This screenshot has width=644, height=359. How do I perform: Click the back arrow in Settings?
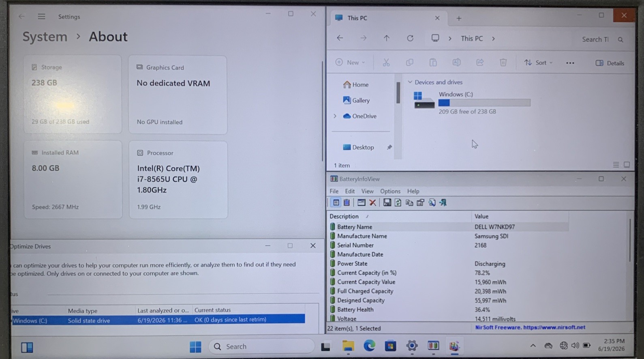[x=21, y=17]
